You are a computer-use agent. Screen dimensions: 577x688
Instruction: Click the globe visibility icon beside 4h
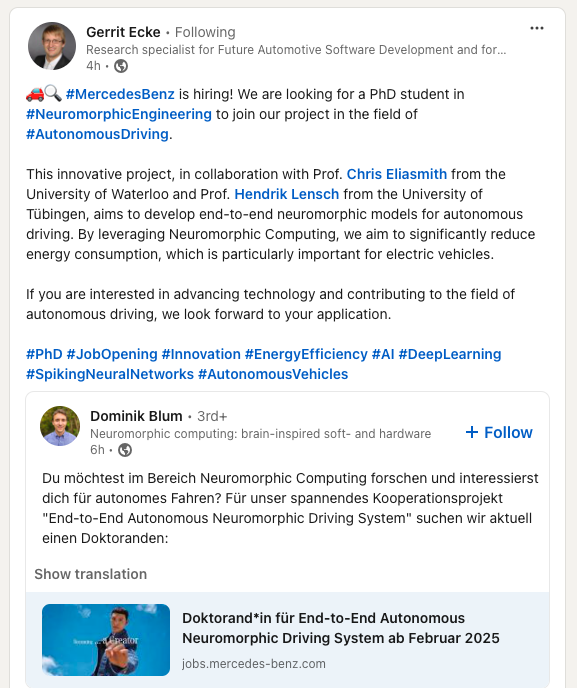coord(121,66)
